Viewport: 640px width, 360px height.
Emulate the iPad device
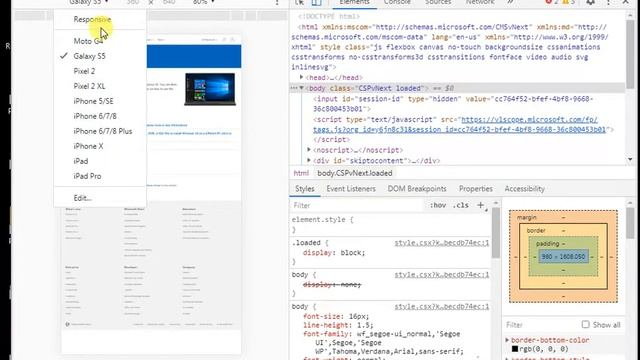[81, 161]
